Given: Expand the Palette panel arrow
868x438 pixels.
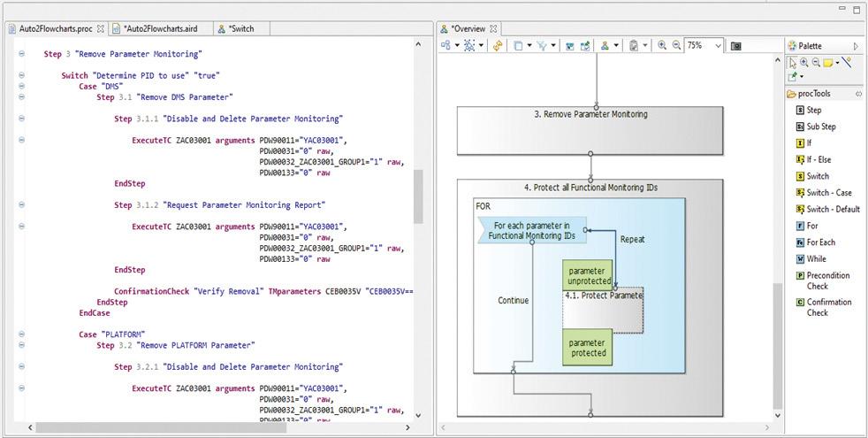Looking at the screenshot, I should (856, 46).
